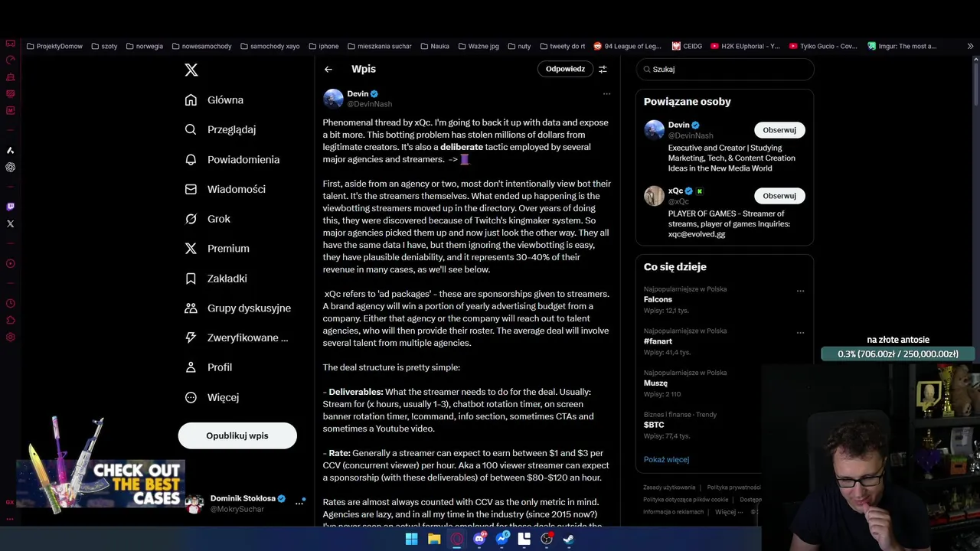The width and height of the screenshot is (980, 551).
Task: Open Aria AI in browser sidebar
Action: click(x=10, y=150)
